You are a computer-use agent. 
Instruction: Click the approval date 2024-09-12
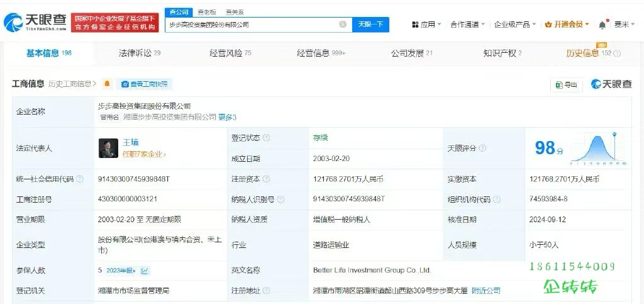(x=548, y=220)
